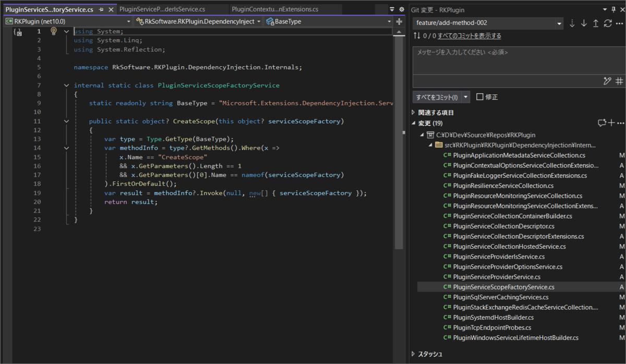
Task: Push commits using the up arrow
Action: click(596, 23)
